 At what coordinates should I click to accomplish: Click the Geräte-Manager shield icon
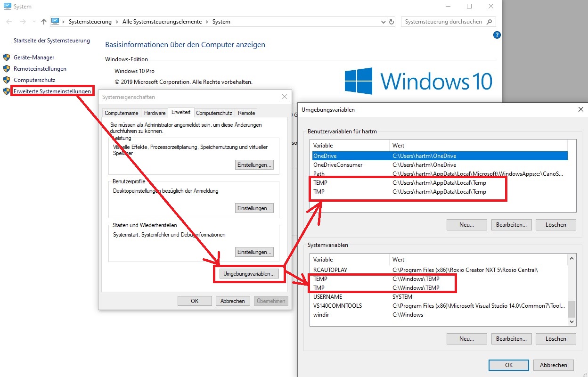click(x=7, y=57)
